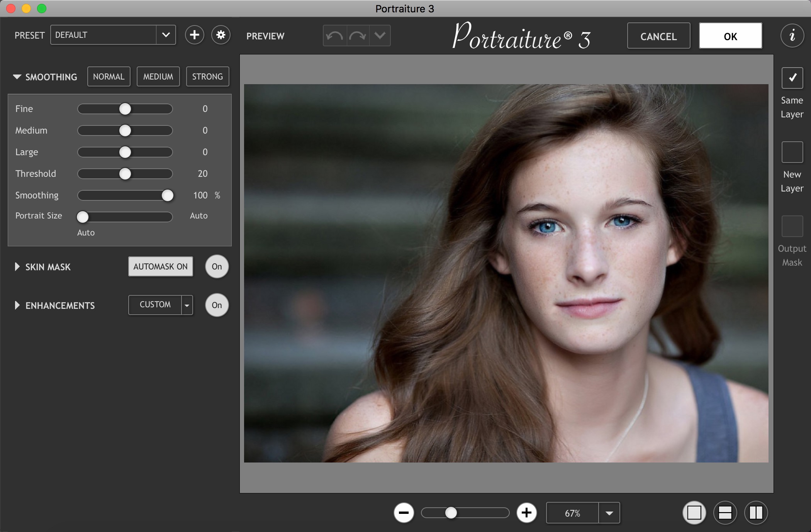Click Smoothing value 100
Viewport: 811px width, 532px height.
click(x=200, y=195)
